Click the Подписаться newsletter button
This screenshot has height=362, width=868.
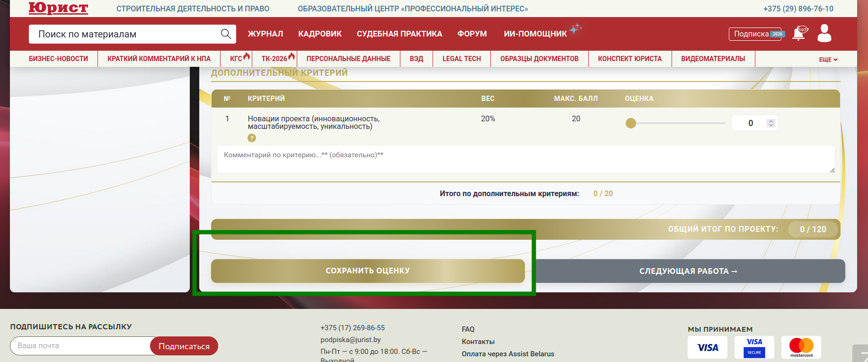point(184,346)
